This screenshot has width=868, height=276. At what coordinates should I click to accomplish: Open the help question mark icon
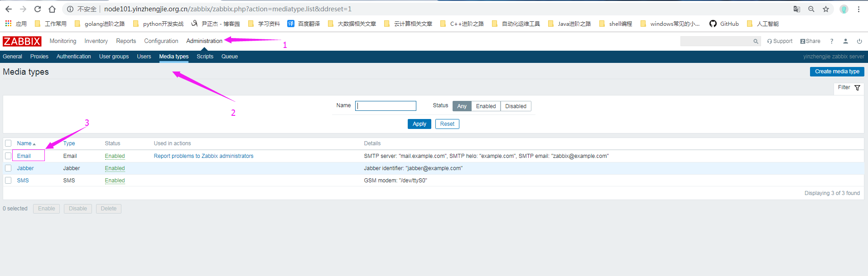[832, 41]
